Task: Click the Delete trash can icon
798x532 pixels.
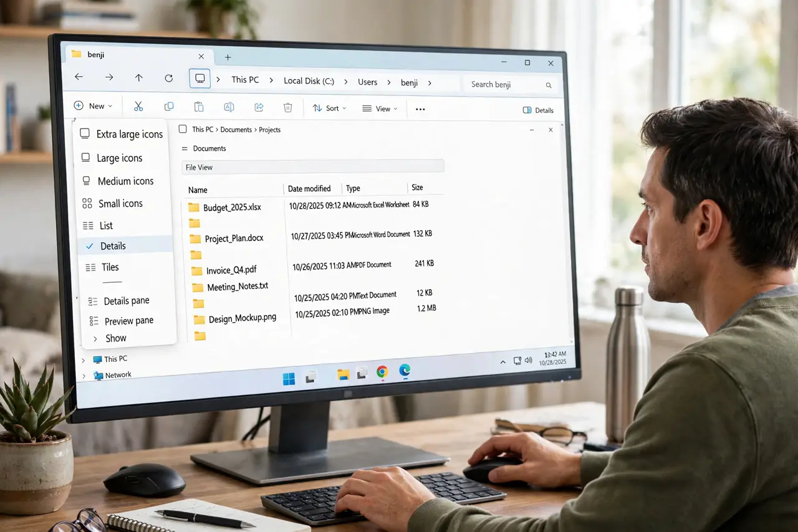Action: coord(288,108)
